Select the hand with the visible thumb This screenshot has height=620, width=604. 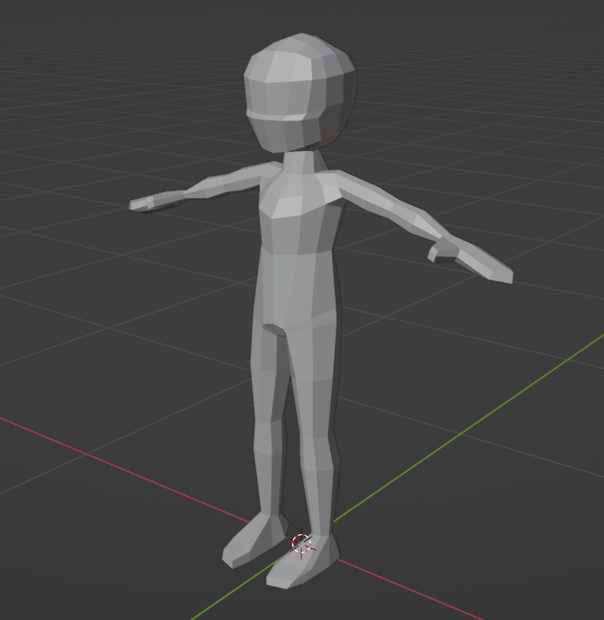[470, 259]
